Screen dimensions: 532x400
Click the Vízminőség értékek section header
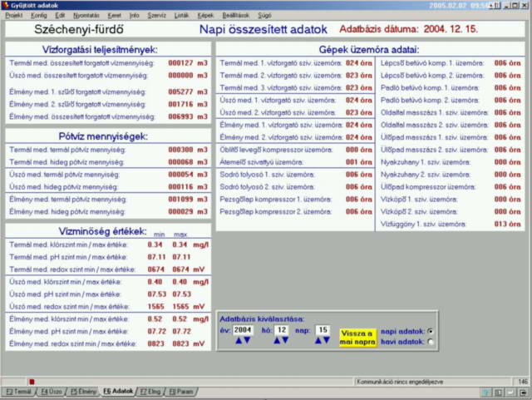102,231
